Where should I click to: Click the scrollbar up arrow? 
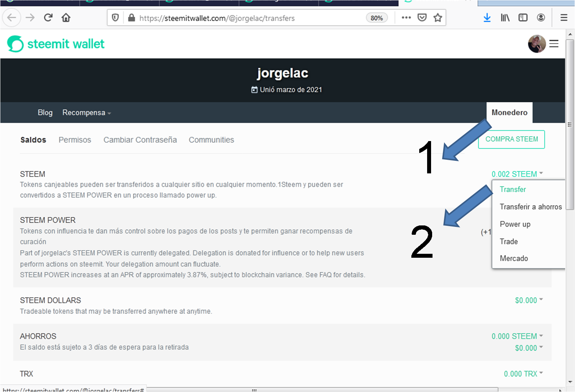(x=570, y=34)
